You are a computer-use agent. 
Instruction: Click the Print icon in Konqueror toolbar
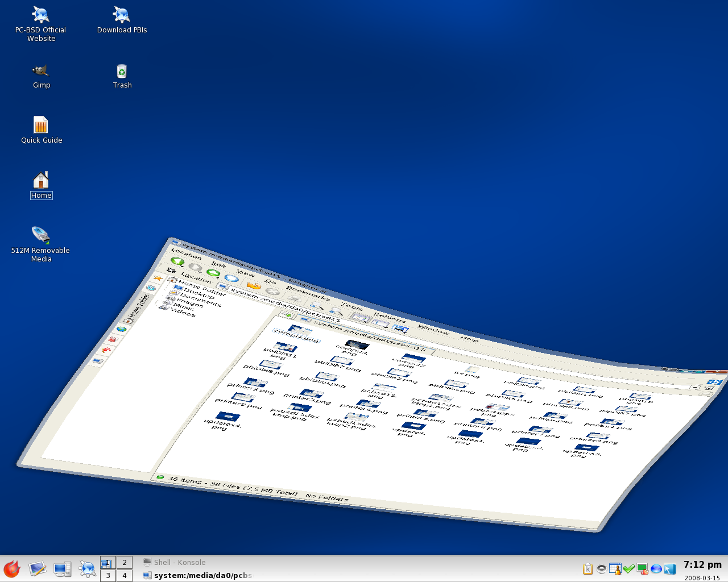tap(295, 298)
